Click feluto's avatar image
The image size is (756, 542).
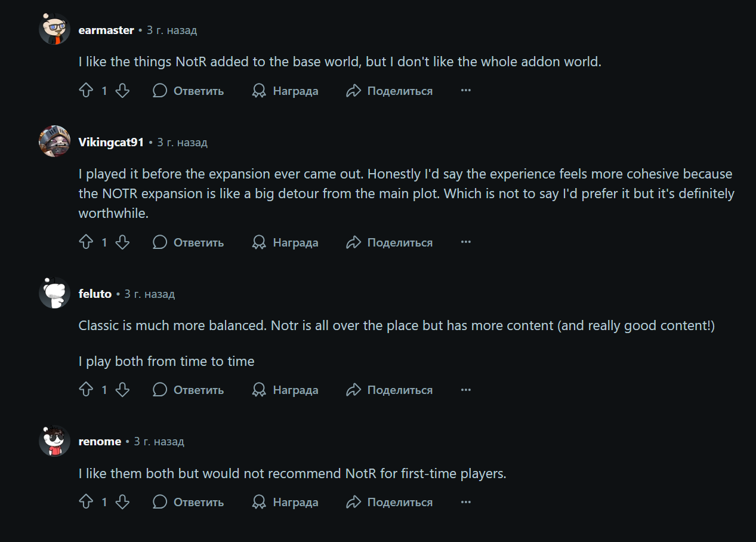click(x=54, y=293)
